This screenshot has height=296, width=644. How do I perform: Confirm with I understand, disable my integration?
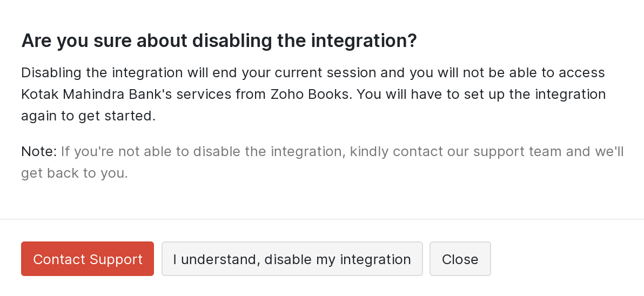coord(292,259)
